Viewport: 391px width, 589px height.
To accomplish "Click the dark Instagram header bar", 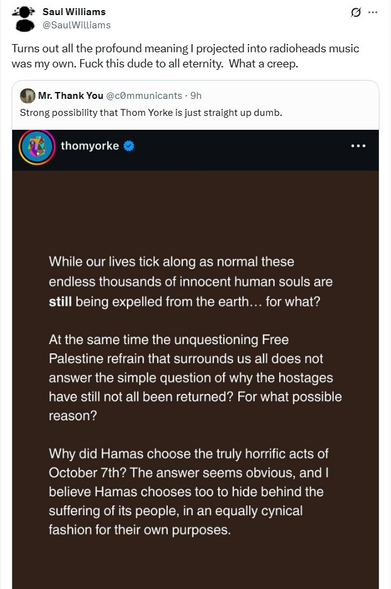I will 195,150.
